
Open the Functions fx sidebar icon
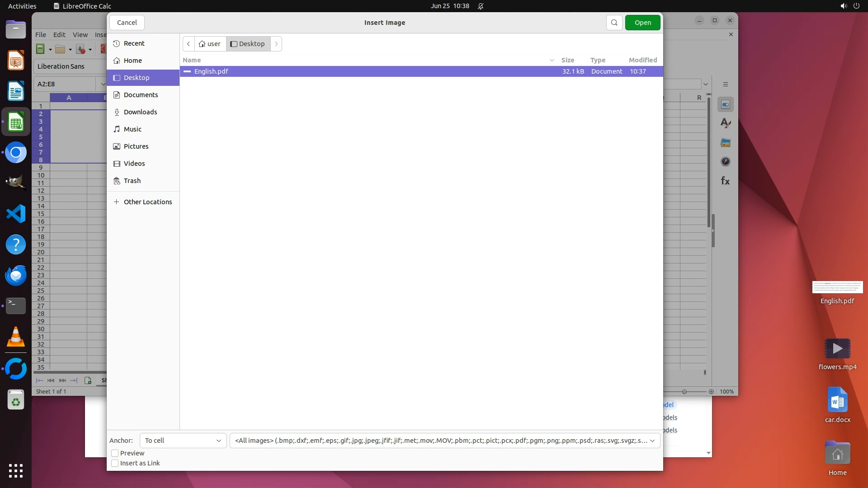point(726,181)
